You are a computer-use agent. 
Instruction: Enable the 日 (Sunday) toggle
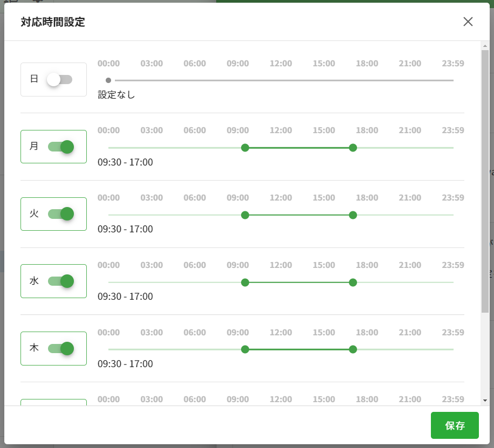(x=59, y=79)
